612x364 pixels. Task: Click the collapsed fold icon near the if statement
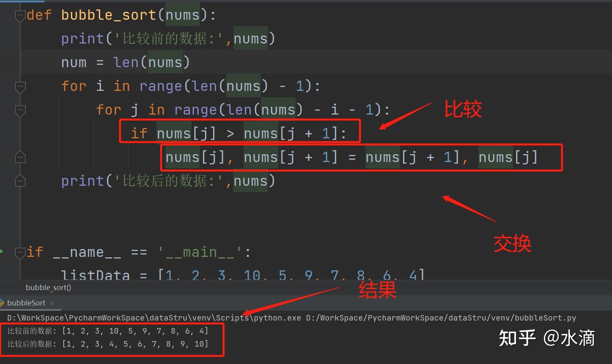pyautogui.click(x=20, y=157)
